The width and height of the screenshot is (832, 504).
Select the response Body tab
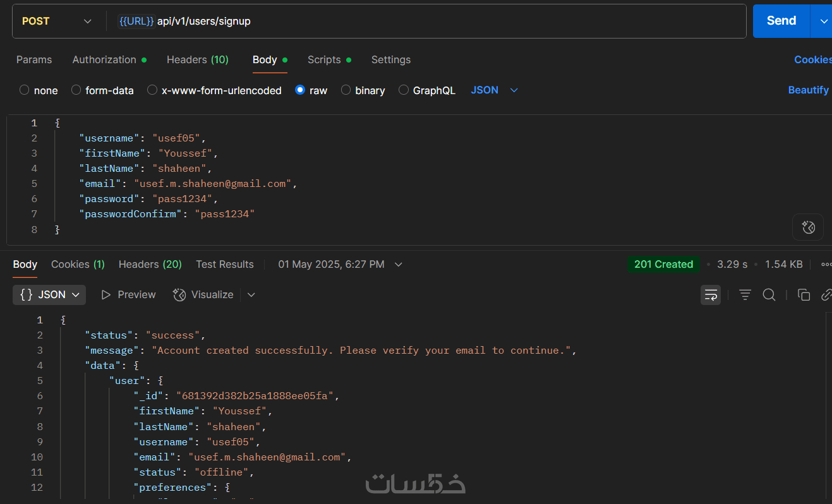click(x=25, y=265)
